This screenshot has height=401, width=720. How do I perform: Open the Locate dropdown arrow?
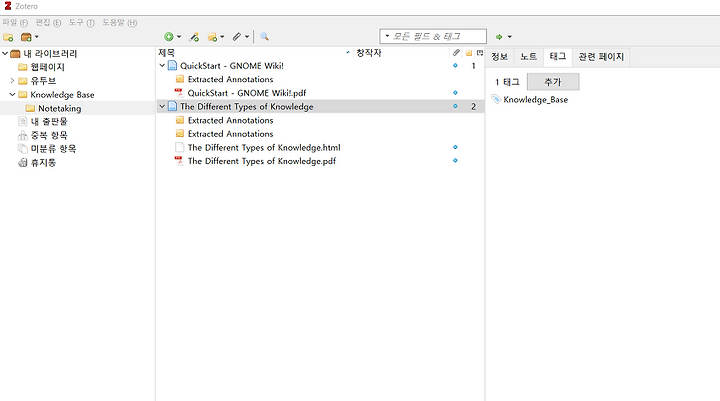coord(509,37)
